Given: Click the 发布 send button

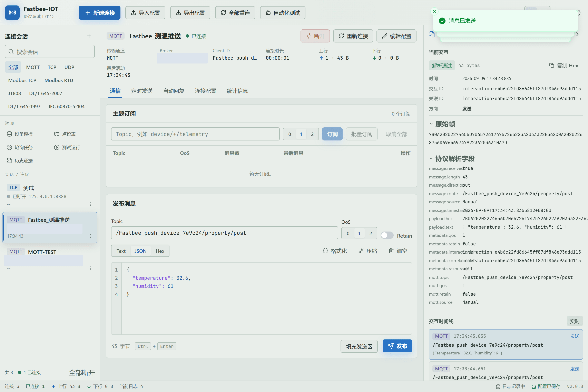Looking at the screenshot, I should (397, 346).
